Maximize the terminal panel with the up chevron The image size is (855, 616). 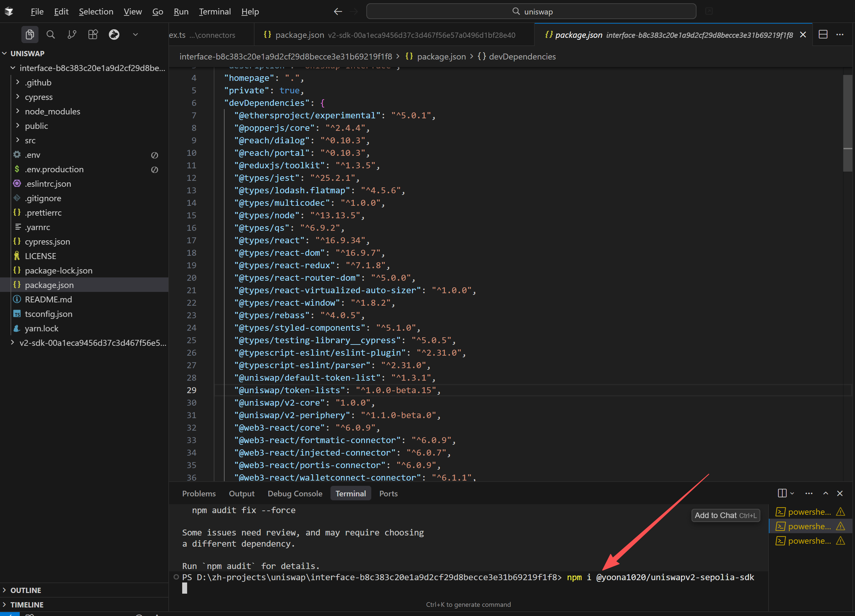click(x=826, y=493)
